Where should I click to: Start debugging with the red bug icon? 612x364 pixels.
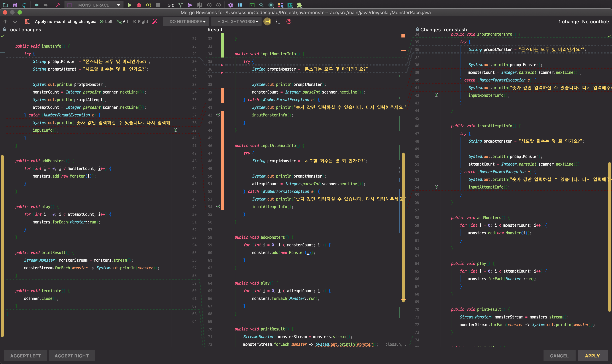(x=139, y=5)
